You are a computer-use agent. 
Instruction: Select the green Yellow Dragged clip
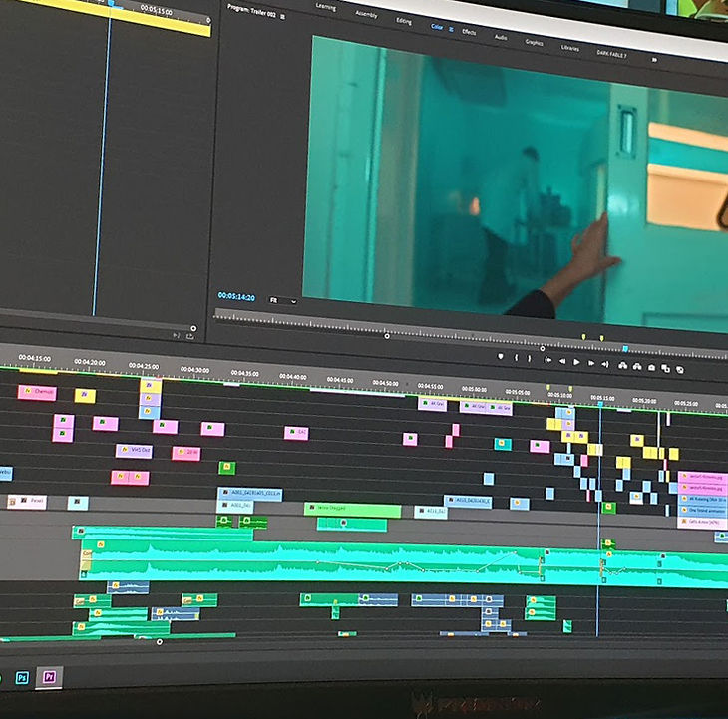click(x=352, y=510)
